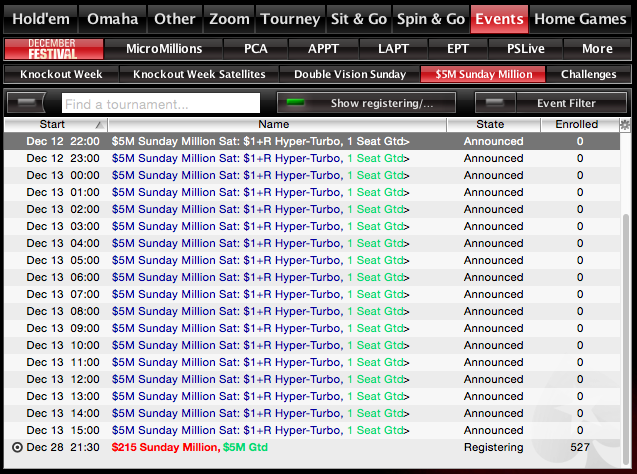This screenshot has height=474, width=637.
Task: Open the December Festival logo tab
Action: (53, 49)
